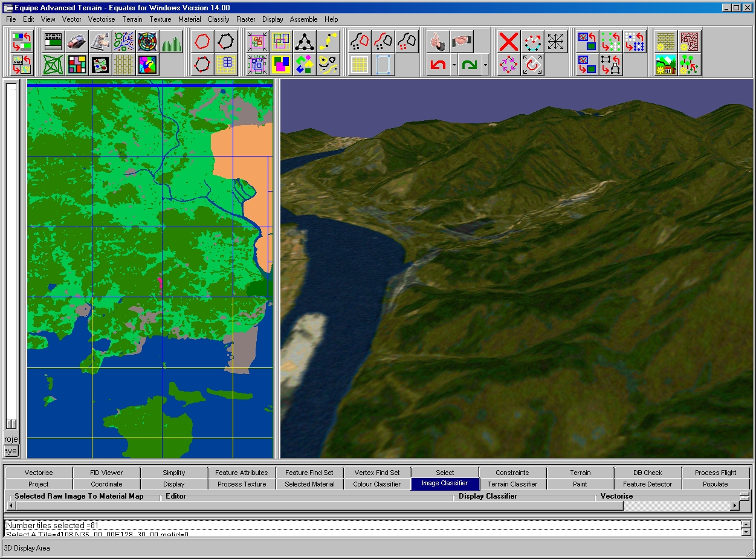Open the Classify menu
Viewport: 756px width, 559px height.
pyautogui.click(x=218, y=19)
